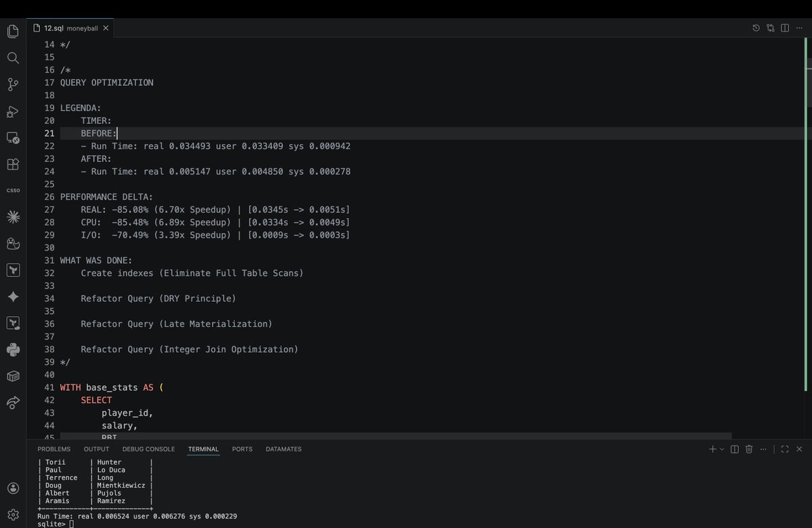Open the Python view in activity bar
The height and width of the screenshot is (528, 812).
(13, 349)
